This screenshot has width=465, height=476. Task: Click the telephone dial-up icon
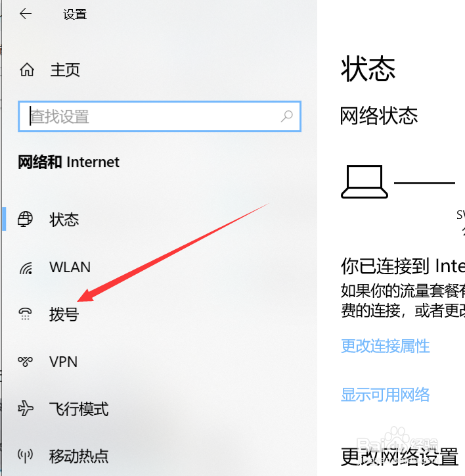tap(25, 314)
